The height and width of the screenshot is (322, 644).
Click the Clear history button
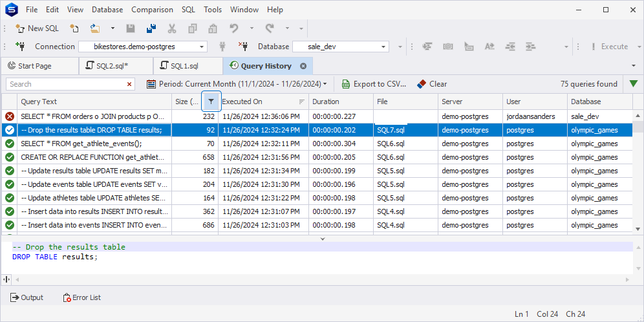432,84
